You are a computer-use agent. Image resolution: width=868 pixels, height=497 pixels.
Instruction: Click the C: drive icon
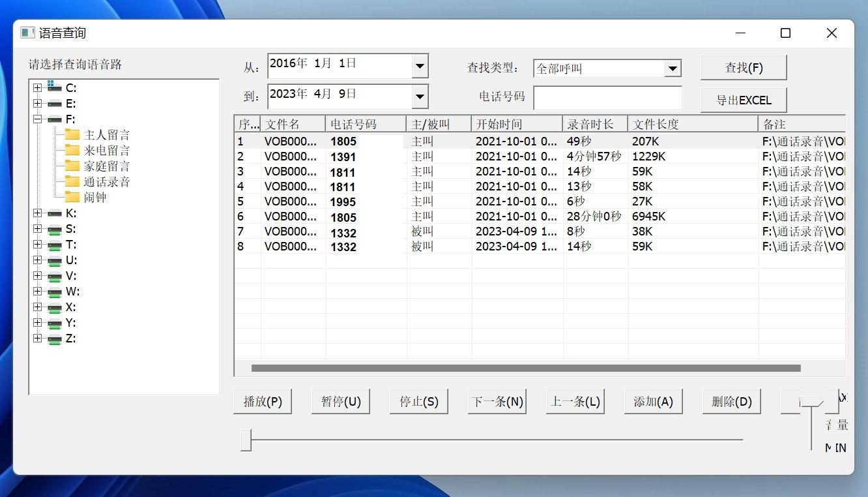click(x=54, y=87)
